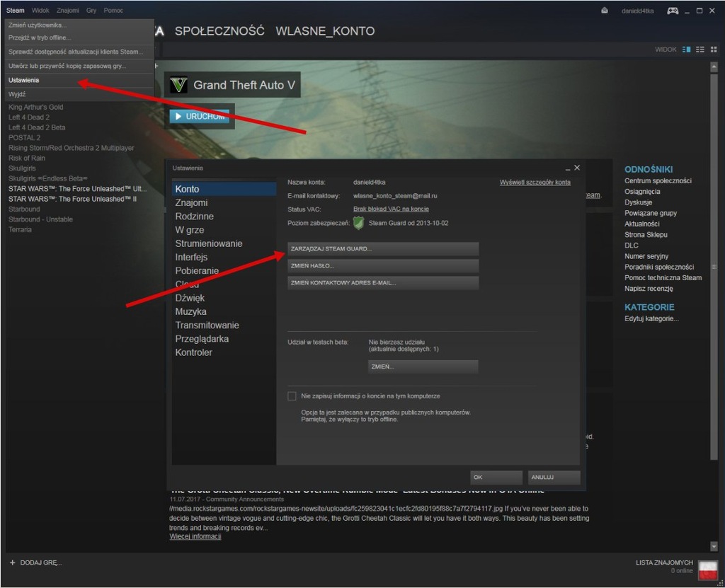Click the Grand Theft Auto V game icon
This screenshot has height=588, width=725.
[x=178, y=85]
